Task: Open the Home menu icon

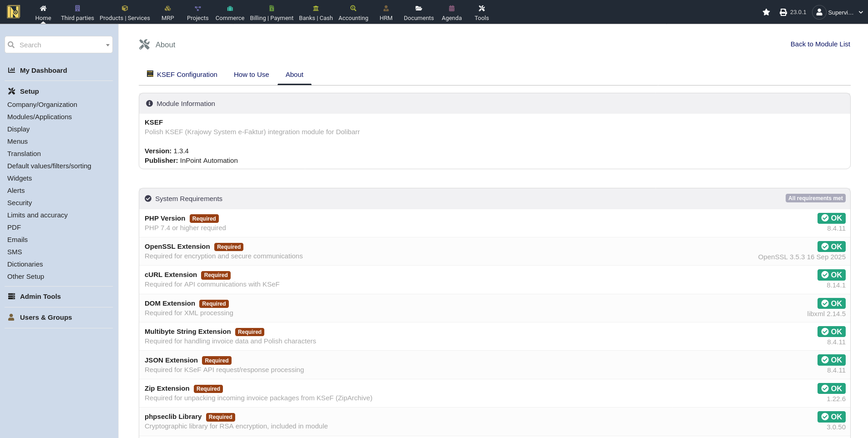Action: (43, 8)
